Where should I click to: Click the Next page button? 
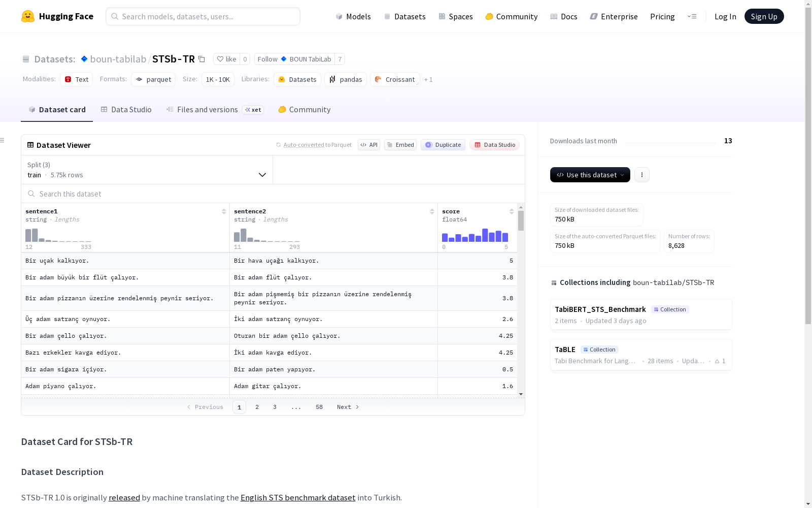click(x=348, y=407)
